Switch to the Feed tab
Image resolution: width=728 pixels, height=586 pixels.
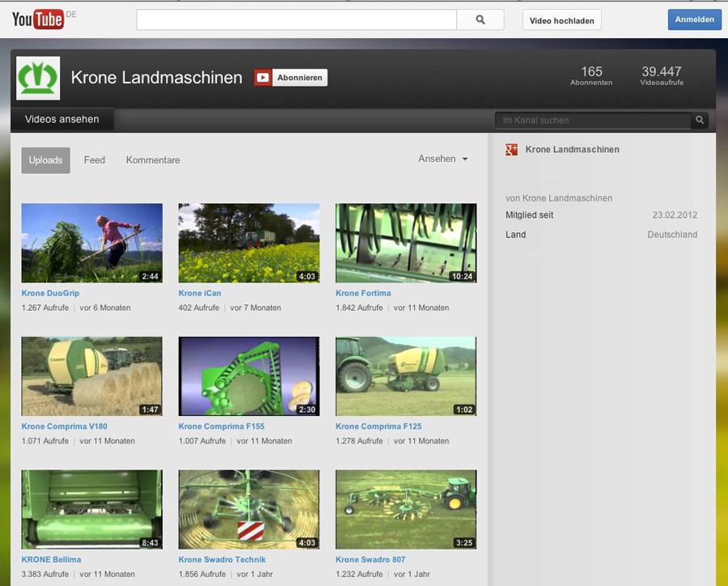pyautogui.click(x=95, y=160)
